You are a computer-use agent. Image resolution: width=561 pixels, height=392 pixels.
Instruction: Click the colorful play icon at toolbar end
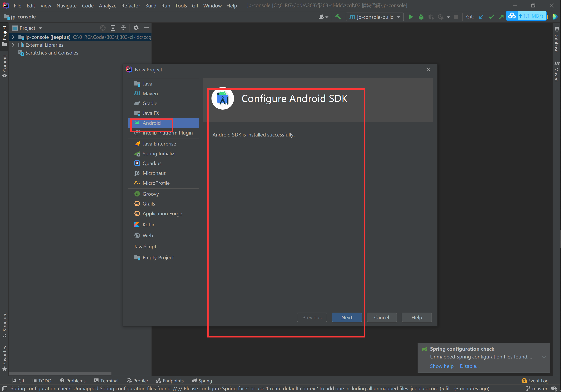pos(555,17)
